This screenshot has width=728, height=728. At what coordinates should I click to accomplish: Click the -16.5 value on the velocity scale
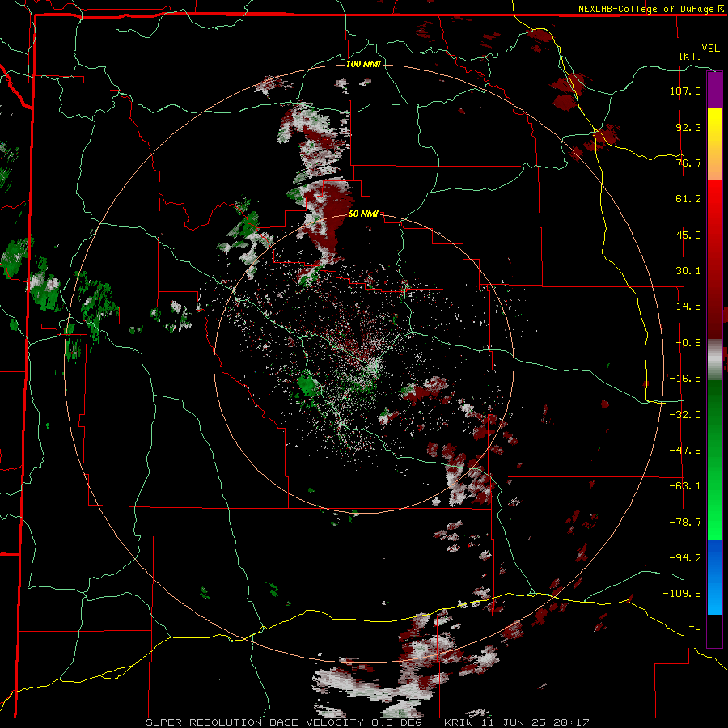[685, 379]
